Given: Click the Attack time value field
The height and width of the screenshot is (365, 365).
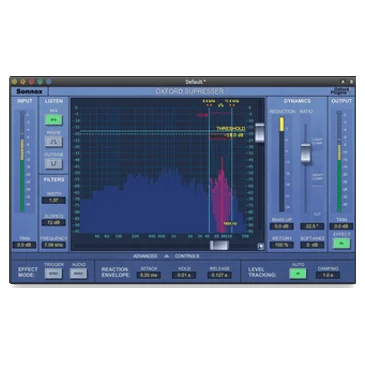Looking at the screenshot, I should [x=149, y=275].
